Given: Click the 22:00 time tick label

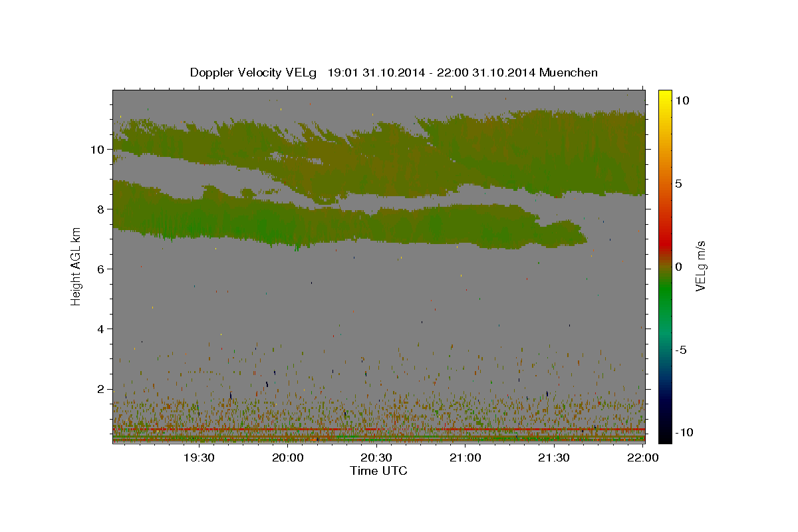Looking at the screenshot, I should pos(643,458).
